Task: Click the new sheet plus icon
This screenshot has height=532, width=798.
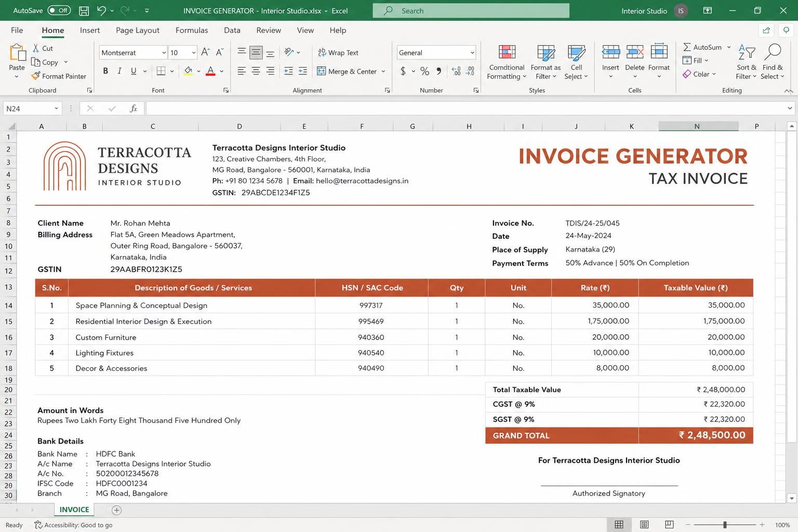Action: tap(117, 510)
